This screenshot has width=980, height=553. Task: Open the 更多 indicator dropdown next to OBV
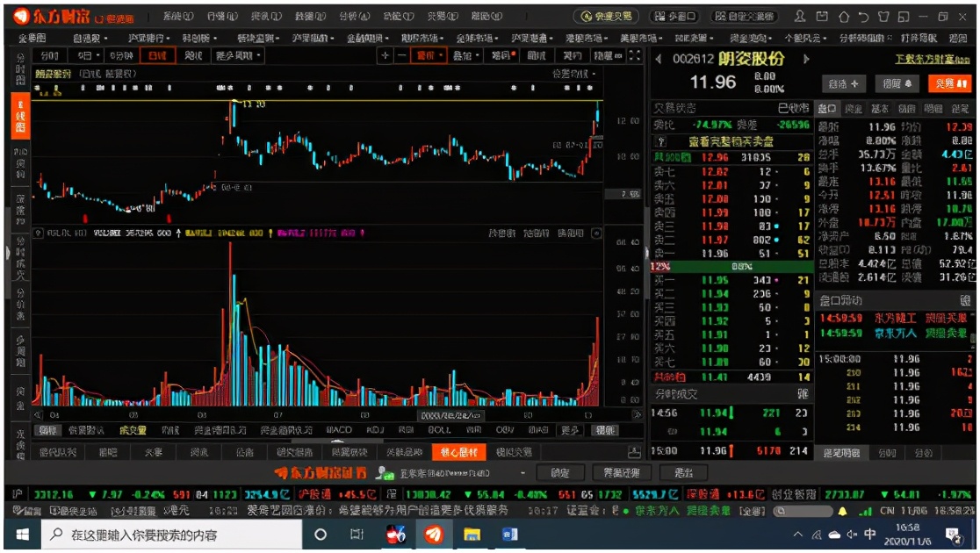tap(566, 430)
